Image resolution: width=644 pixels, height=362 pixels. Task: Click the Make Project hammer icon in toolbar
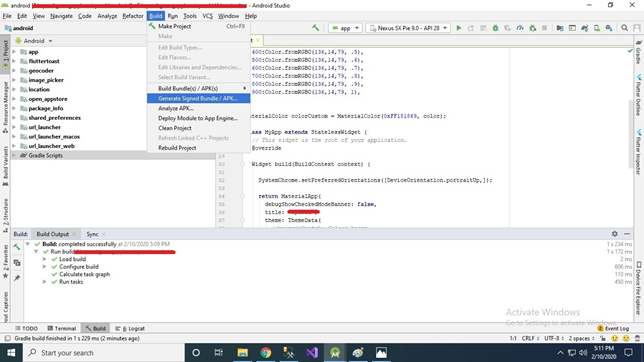(315, 28)
